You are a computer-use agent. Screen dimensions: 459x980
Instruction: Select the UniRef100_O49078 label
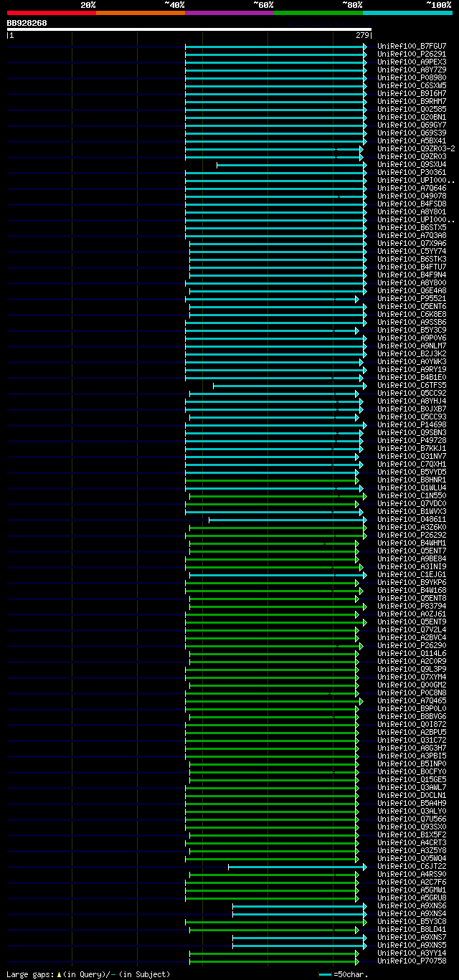[x=412, y=196]
